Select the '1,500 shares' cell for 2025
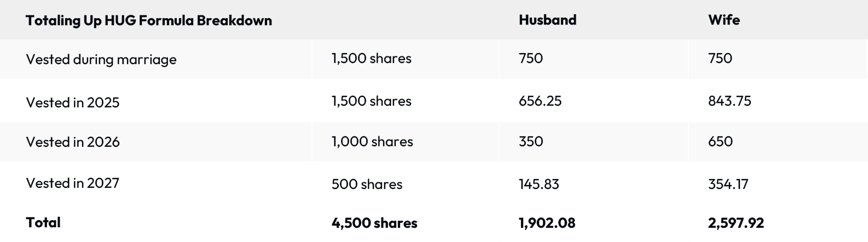The width and height of the screenshot is (868, 242). coord(371,101)
